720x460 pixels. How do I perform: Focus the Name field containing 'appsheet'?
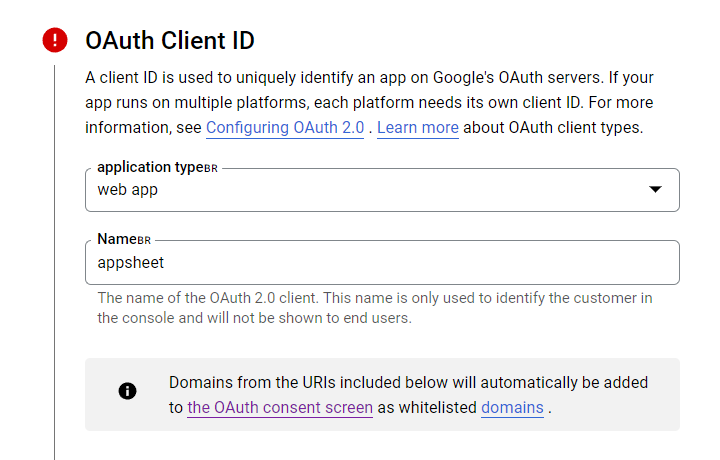pos(382,263)
